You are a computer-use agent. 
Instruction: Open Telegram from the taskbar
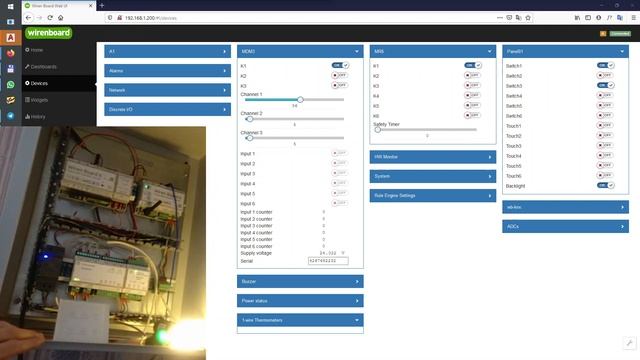[11, 116]
